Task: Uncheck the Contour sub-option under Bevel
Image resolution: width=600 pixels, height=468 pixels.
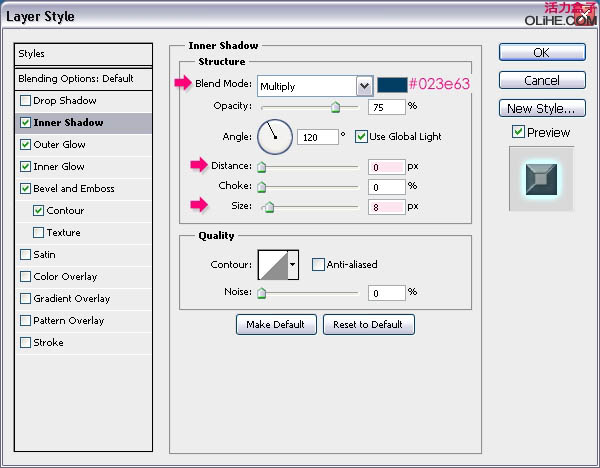Action: 38,210
